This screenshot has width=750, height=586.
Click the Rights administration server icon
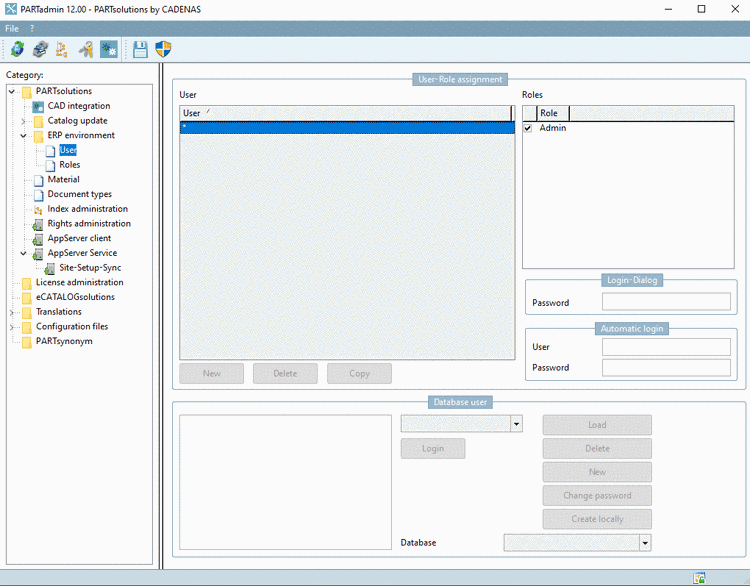coord(38,224)
